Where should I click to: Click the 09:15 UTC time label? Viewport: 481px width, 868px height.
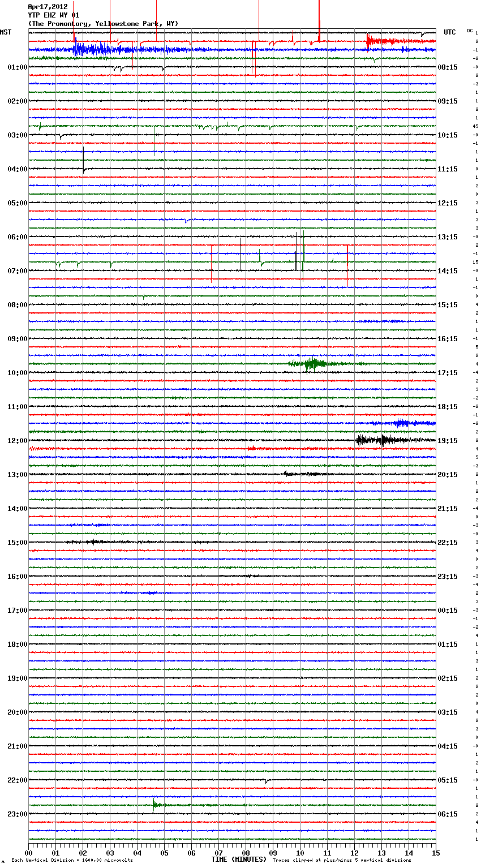(448, 101)
